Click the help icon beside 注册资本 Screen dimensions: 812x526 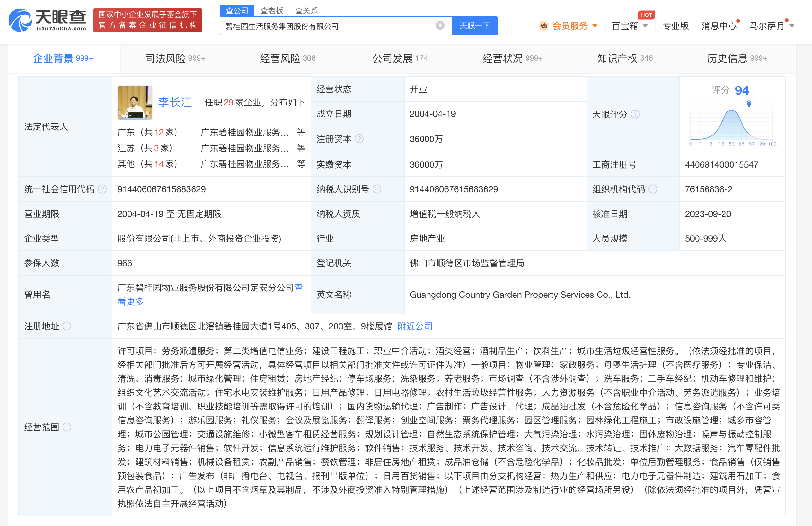(x=359, y=139)
